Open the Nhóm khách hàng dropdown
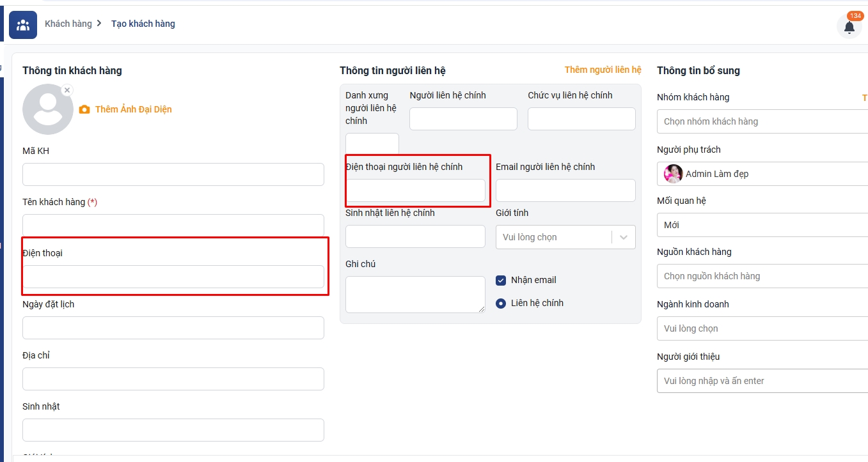The height and width of the screenshot is (462, 868). click(762, 121)
